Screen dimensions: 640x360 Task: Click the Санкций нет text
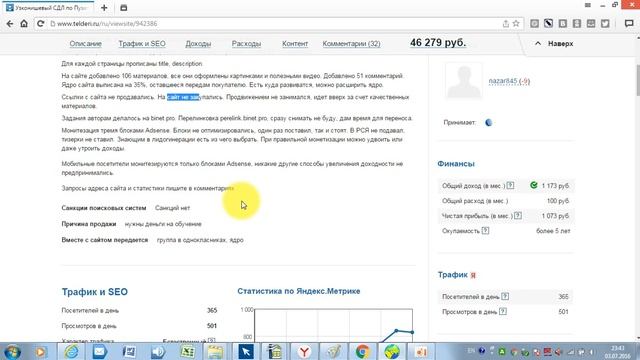[x=172, y=208]
